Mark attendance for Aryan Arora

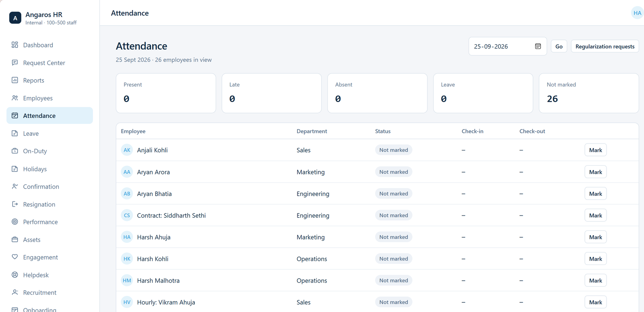(595, 172)
